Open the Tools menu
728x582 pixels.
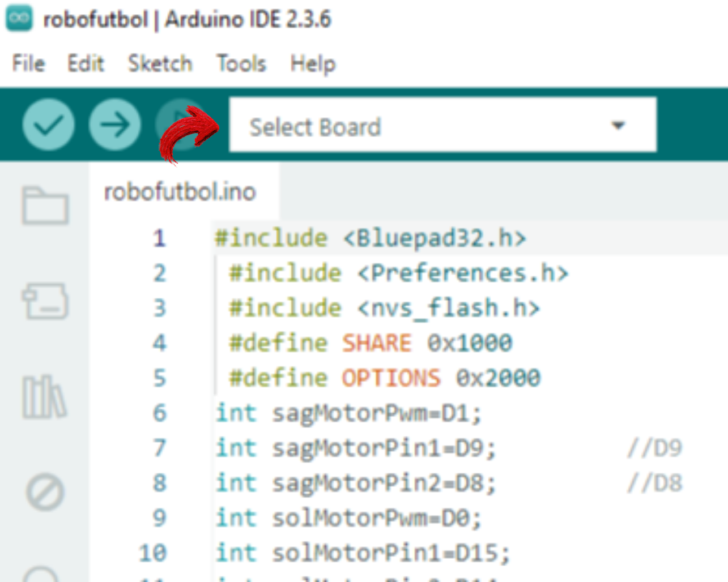tap(241, 63)
